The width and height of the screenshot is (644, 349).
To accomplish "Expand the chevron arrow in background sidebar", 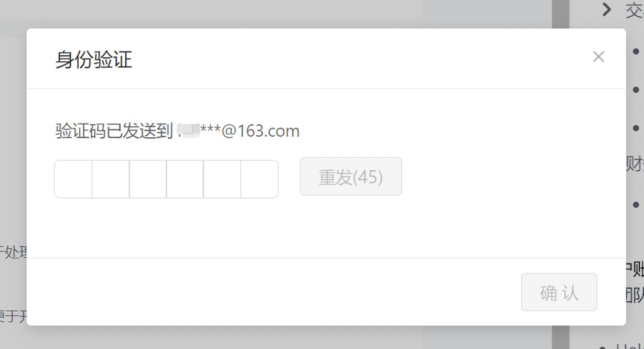I will pyautogui.click(x=607, y=9).
